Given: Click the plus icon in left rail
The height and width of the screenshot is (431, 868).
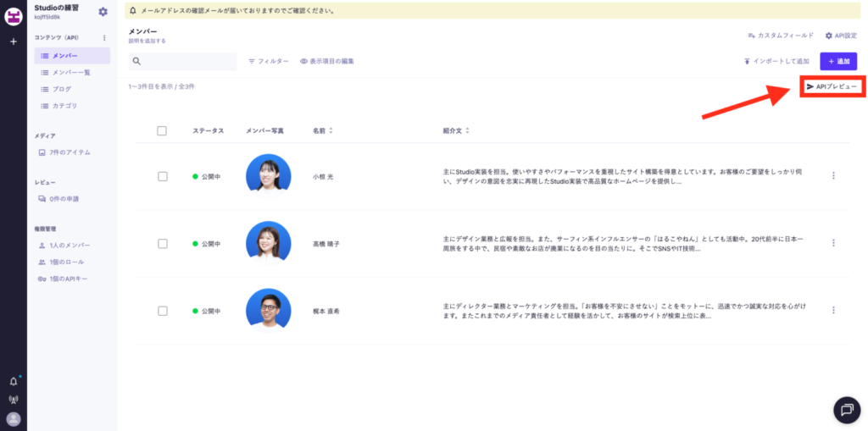Looking at the screenshot, I should point(14,41).
